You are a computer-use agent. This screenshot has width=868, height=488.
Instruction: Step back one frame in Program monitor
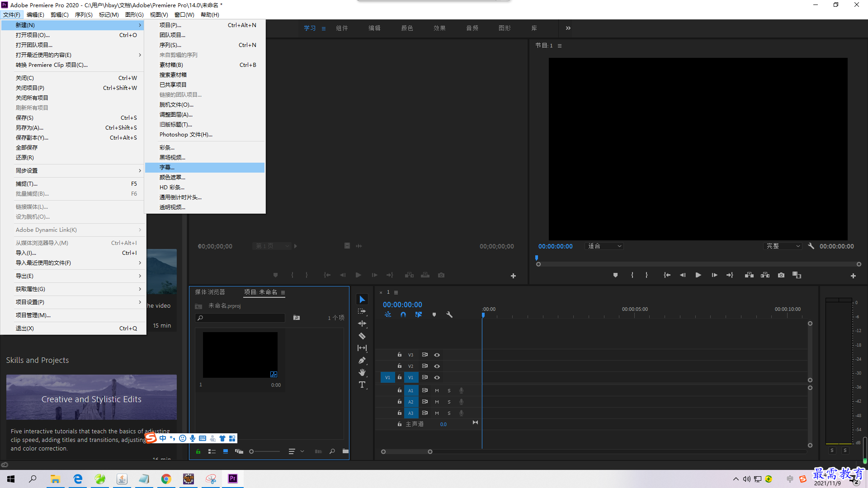[x=683, y=275]
